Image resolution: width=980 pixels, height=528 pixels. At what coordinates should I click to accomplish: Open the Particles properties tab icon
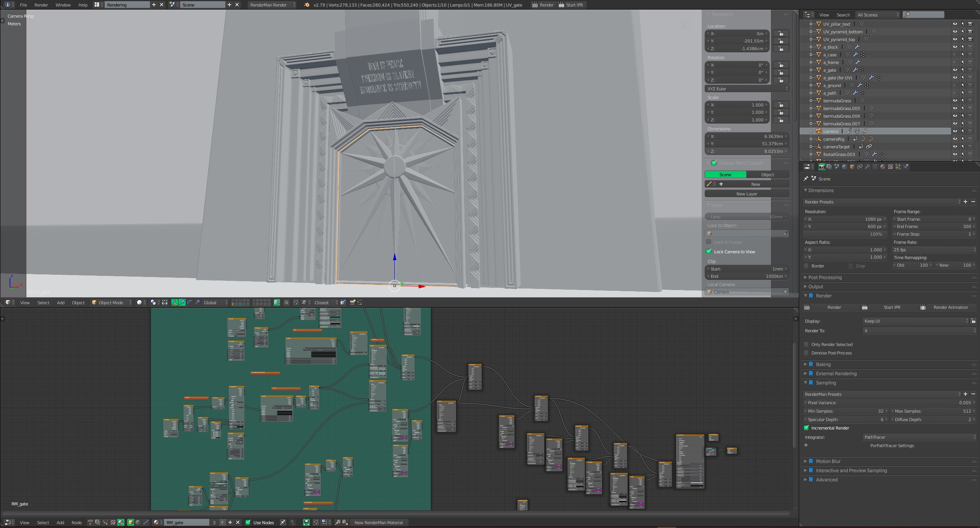[898, 167]
